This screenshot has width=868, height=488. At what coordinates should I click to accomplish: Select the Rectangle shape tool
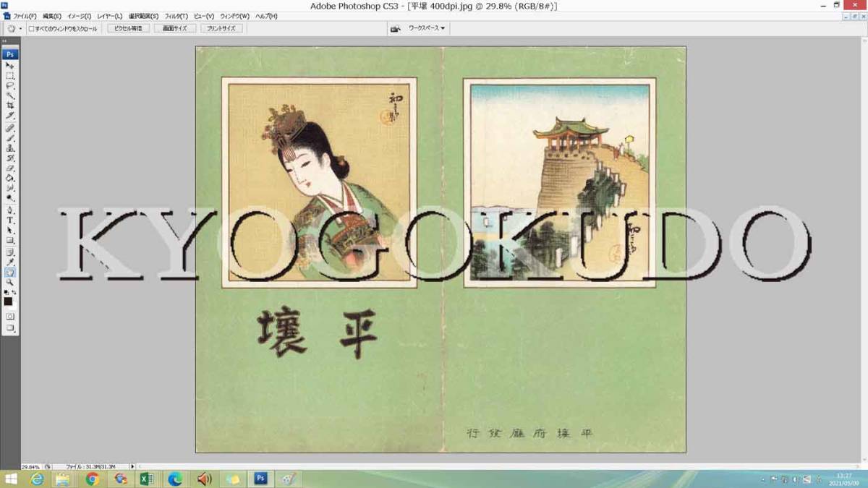(x=10, y=240)
